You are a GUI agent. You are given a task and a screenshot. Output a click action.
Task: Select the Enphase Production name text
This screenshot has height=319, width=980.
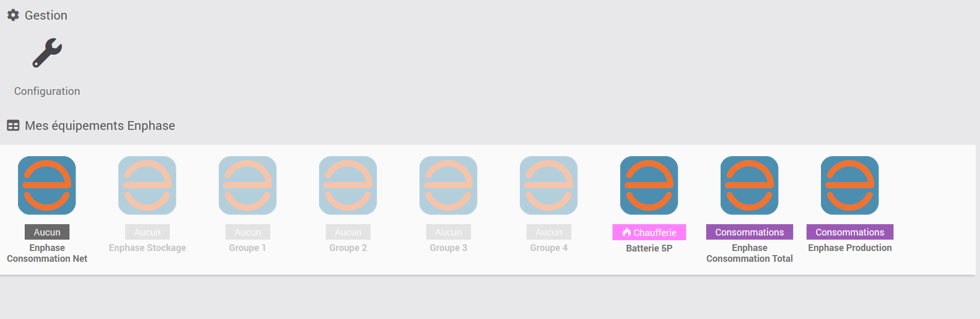click(850, 248)
